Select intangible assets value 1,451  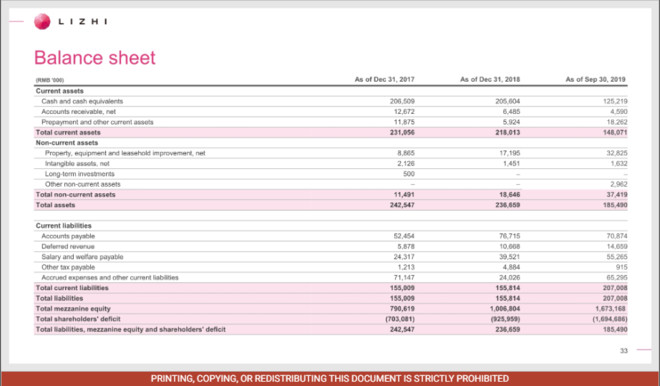(x=511, y=163)
